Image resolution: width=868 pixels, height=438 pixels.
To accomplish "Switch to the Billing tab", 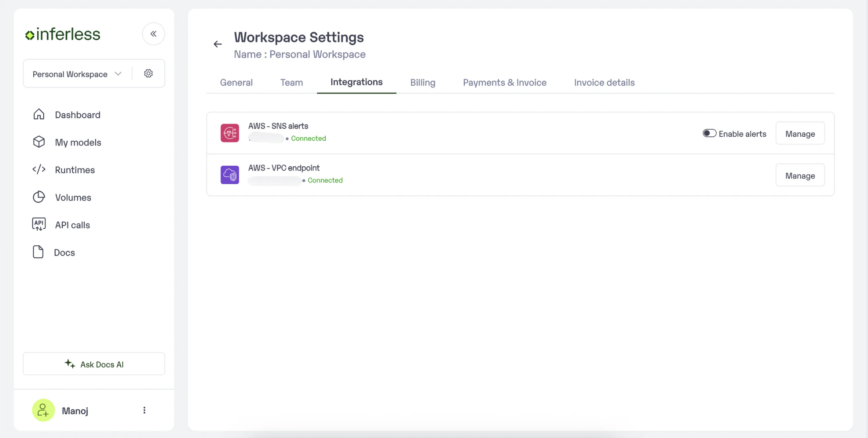I will [x=422, y=82].
